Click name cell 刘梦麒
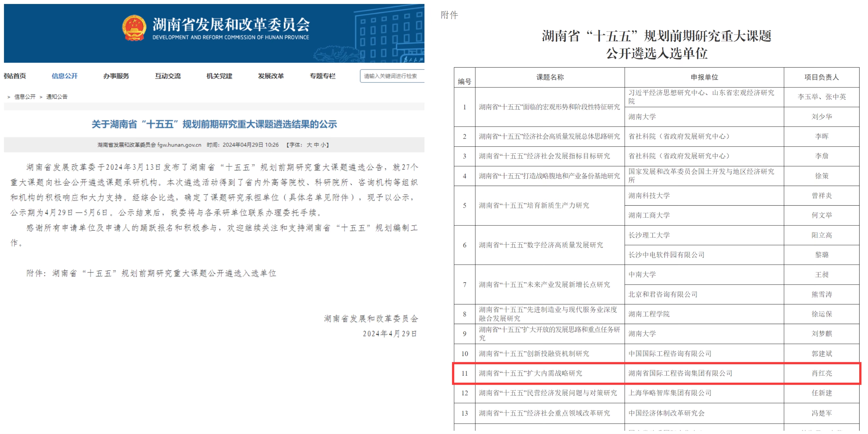The width and height of the screenshot is (868, 434). (x=821, y=334)
